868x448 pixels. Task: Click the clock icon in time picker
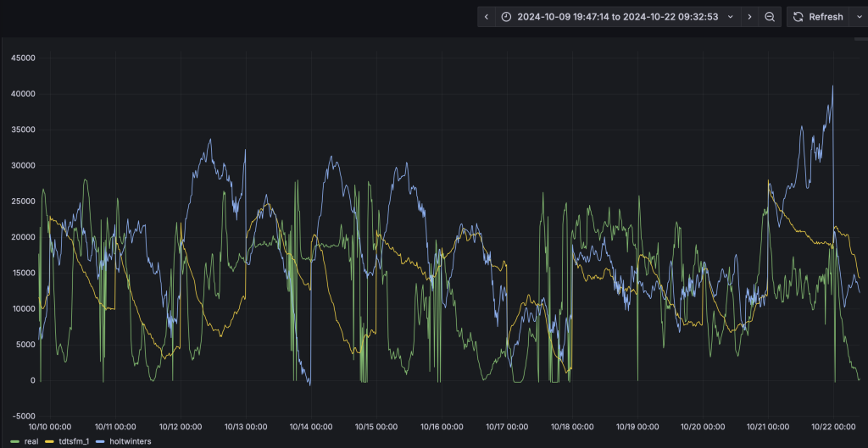(x=506, y=17)
